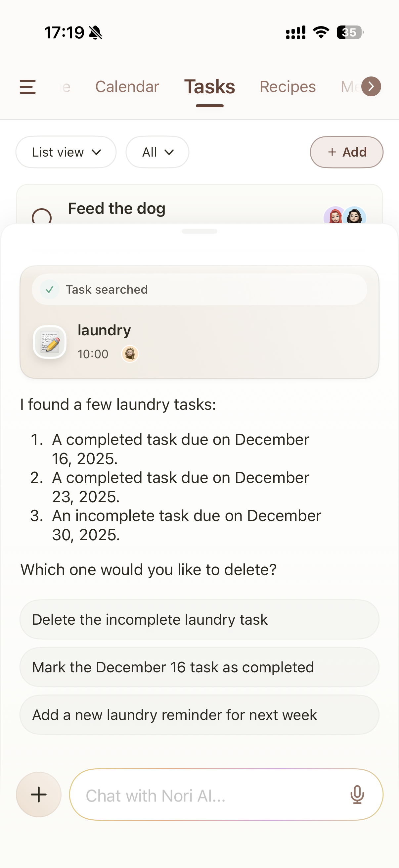Tap the right arrow to scroll tabs

[x=371, y=87]
